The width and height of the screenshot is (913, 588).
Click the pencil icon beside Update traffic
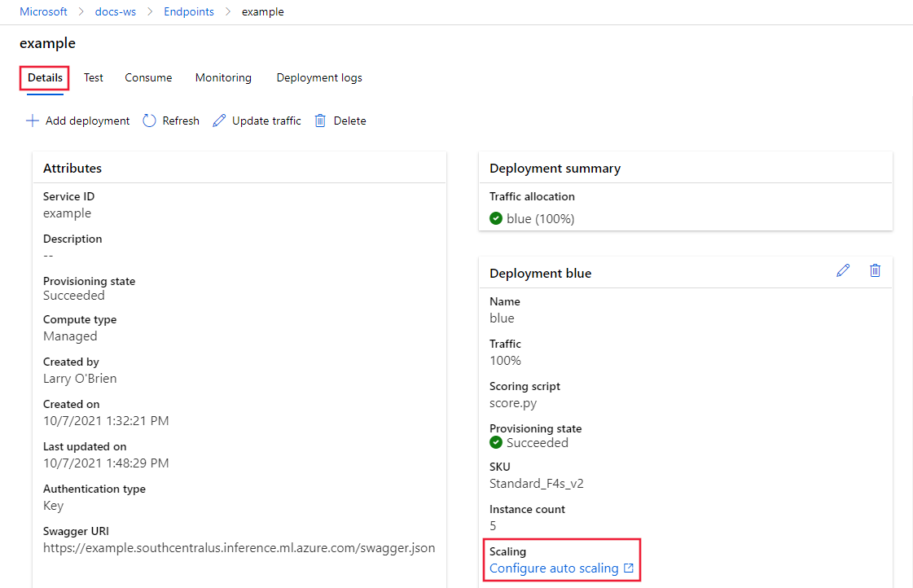(219, 121)
